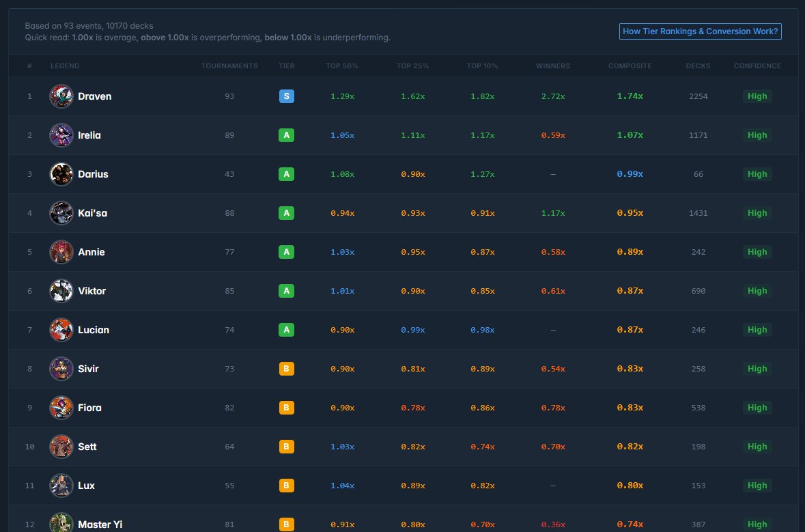Open the Sivir legend name link
The image size is (805, 532).
point(88,369)
